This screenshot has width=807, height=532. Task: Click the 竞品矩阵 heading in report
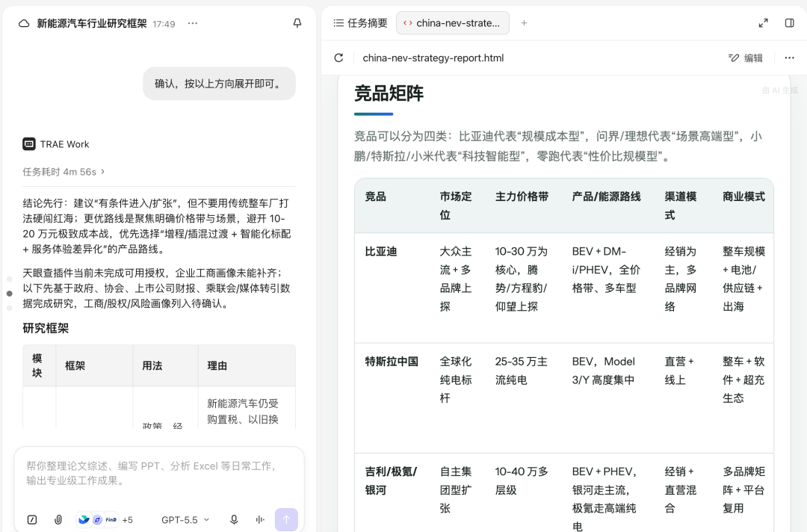point(389,93)
